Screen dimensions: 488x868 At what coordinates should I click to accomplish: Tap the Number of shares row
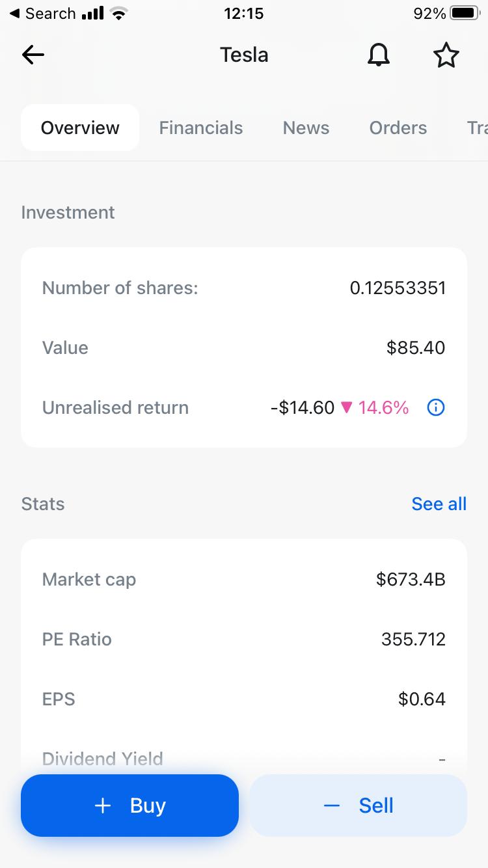[244, 288]
